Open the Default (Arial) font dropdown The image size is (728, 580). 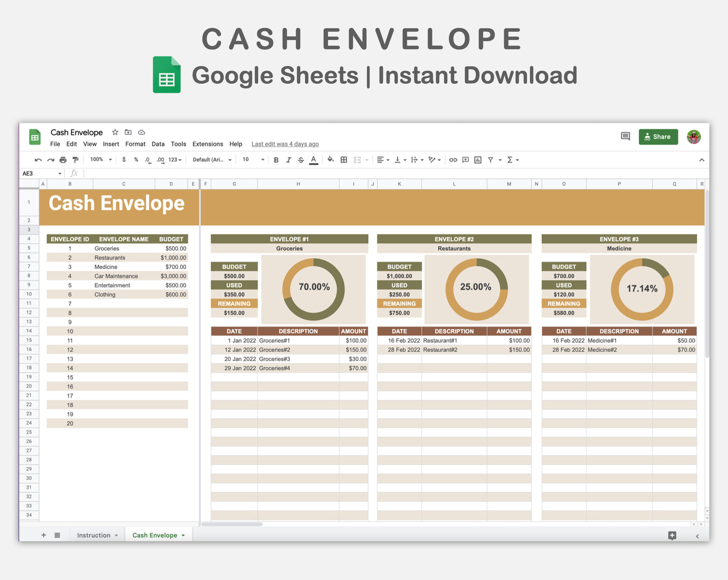(x=212, y=160)
